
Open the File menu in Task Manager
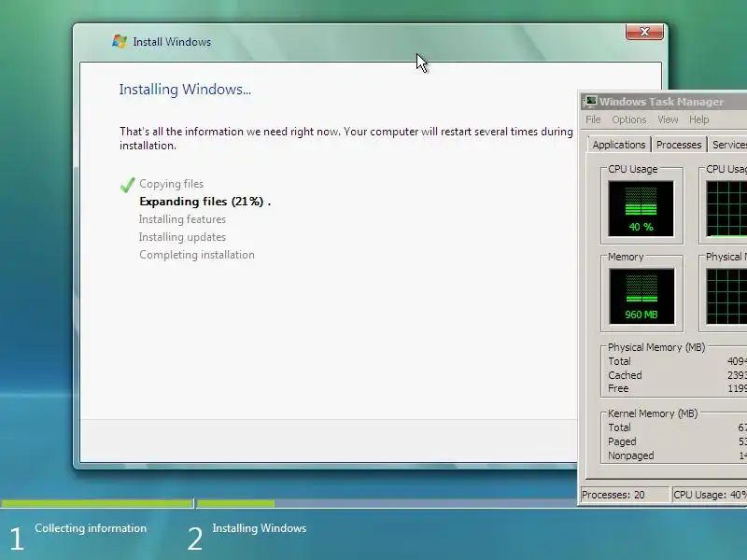click(593, 119)
